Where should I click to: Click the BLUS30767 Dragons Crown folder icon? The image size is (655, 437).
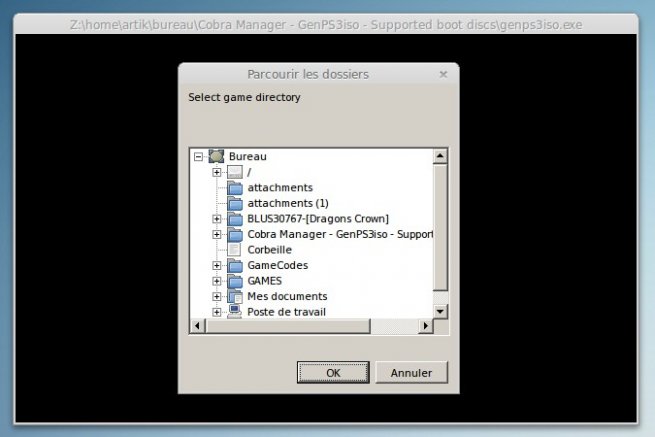point(235,219)
